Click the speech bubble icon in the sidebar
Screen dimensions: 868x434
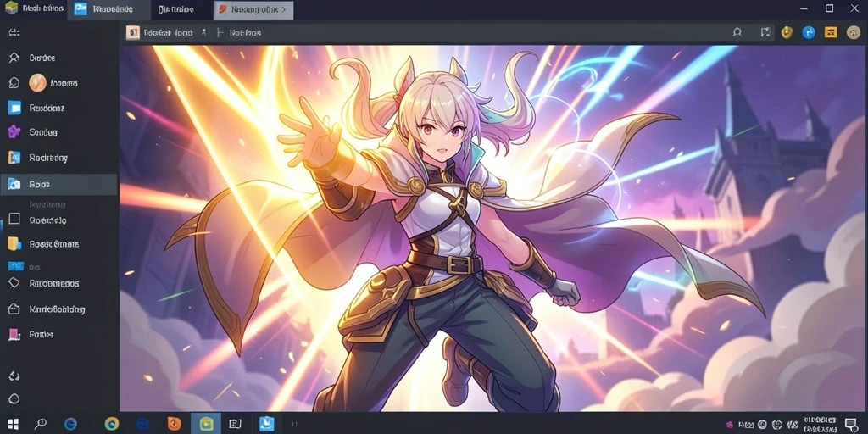tap(14, 83)
